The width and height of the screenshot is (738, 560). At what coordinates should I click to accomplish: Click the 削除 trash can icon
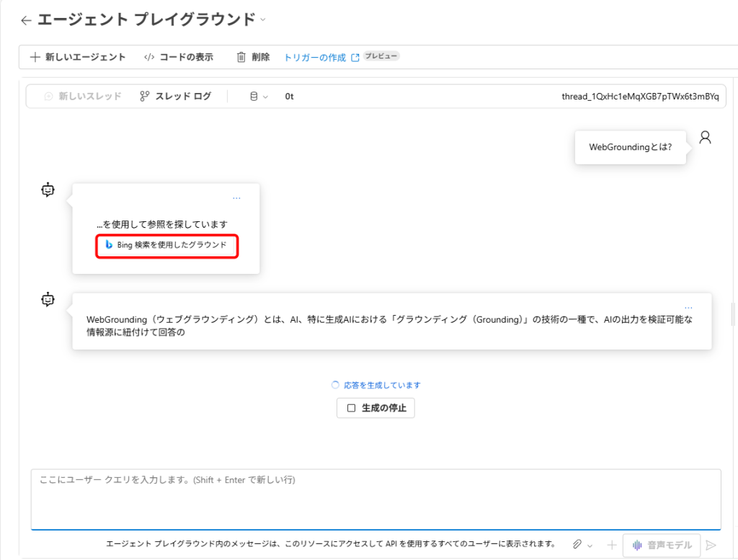(241, 58)
